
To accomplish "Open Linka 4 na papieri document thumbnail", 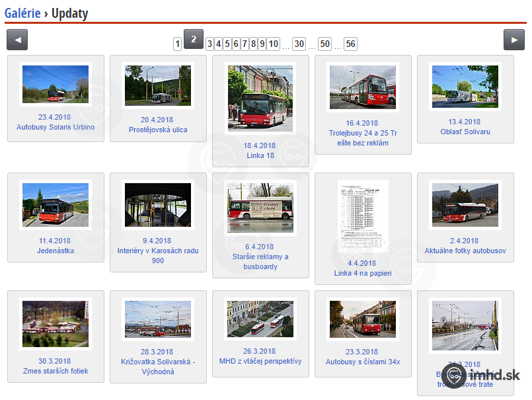I will tap(363, 216).
